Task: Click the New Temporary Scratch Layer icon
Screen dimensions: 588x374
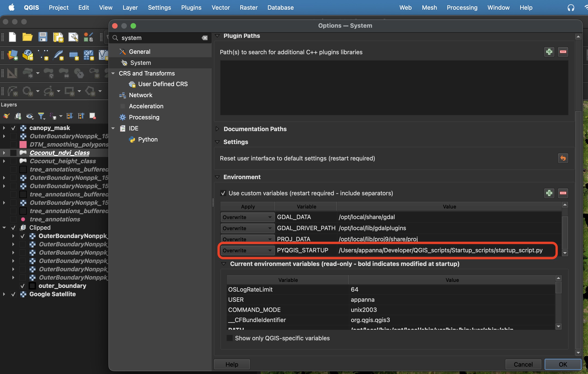Action: [74, 55]
